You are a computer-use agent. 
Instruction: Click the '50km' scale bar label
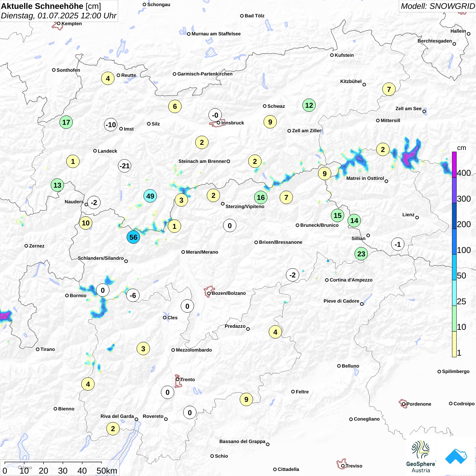[107, 471]
